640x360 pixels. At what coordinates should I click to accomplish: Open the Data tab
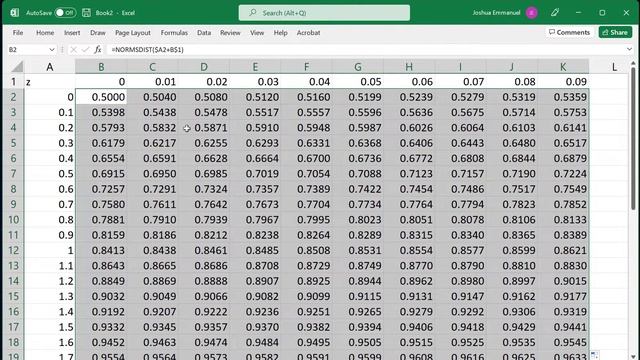pyautogui.click(x=204, y=33)
